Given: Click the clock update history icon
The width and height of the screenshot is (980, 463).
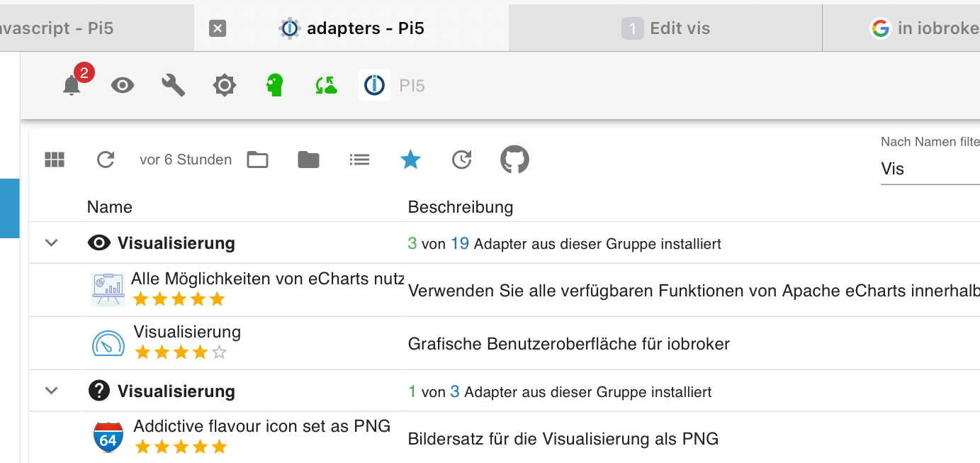Looking at the screenshot, I should 461,160.
